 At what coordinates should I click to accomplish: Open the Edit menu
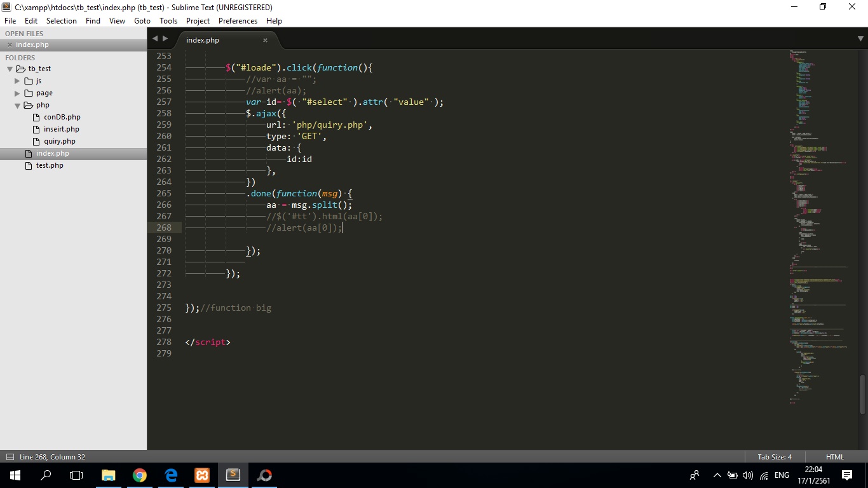pos(31,20)
